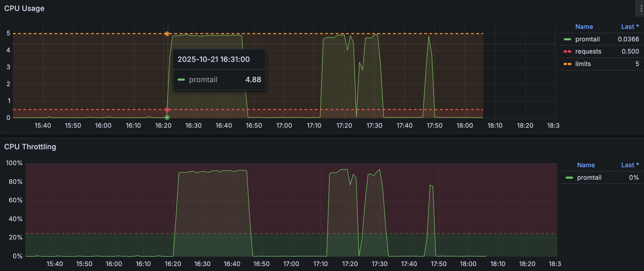Toggle requests series in CPU Usage legend
644x271 pixels.
(588, 51)
